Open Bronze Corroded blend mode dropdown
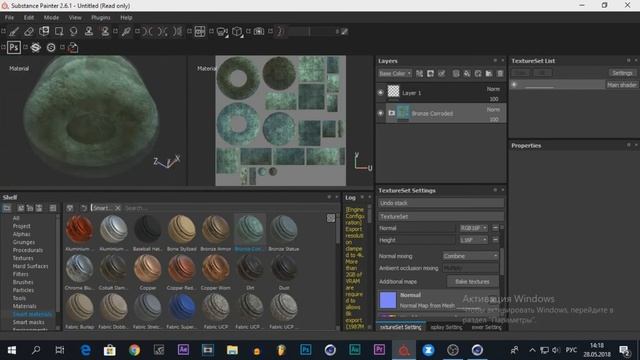640x360 pixels. click(493, 109)
